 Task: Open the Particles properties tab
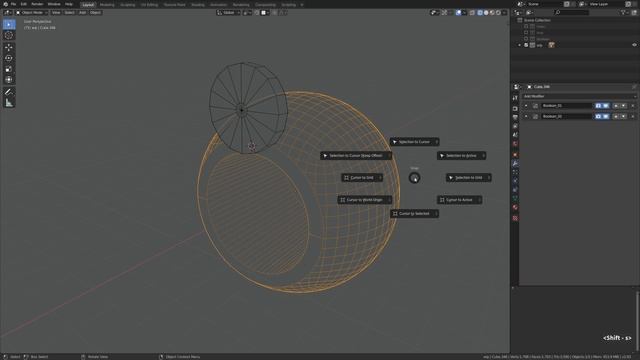click(515, 172)
